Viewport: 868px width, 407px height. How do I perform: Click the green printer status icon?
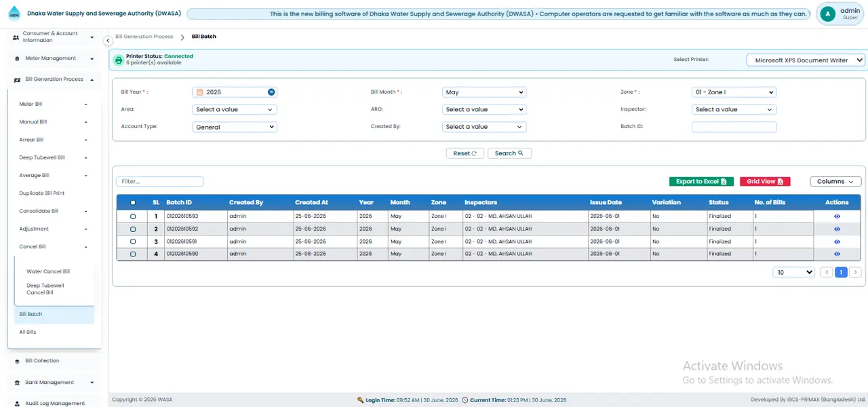click(x=119, y=60)
